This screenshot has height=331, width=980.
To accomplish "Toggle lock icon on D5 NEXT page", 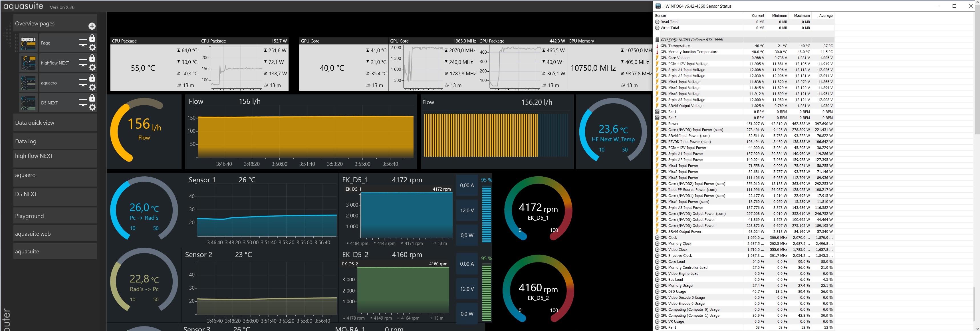I will (92, 98).
